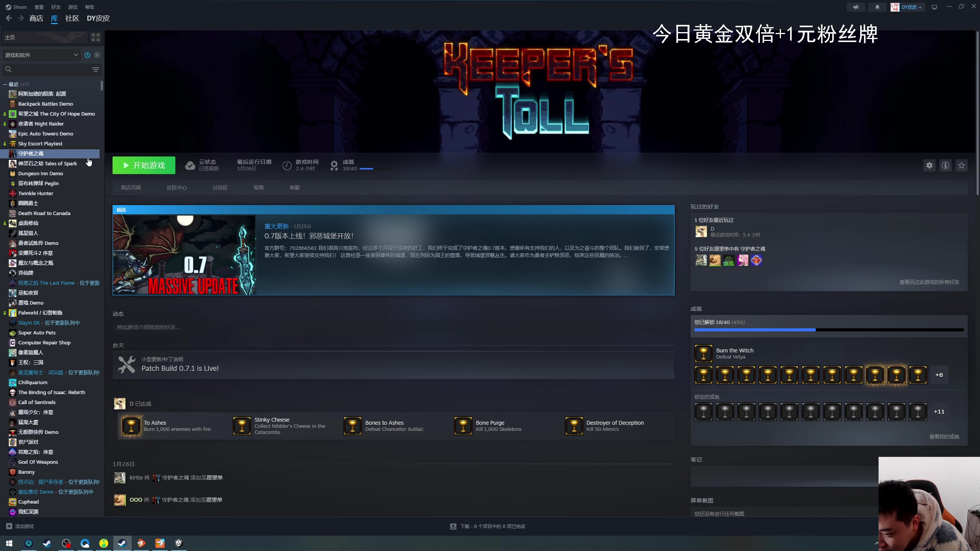Open Windows Start menu

pyautogui.click(x=9, y=543)
